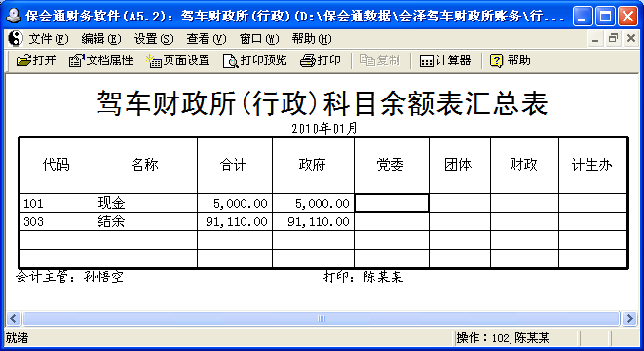This screenshot has width=644, height=351.
Task: Click the 团体 column header
Action: coord(459,165)
